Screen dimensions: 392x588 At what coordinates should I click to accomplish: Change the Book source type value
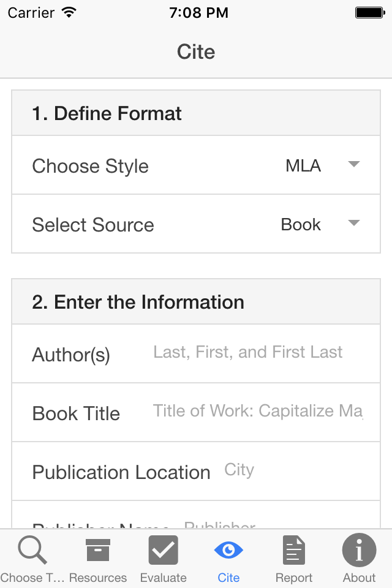click(301, 224)
